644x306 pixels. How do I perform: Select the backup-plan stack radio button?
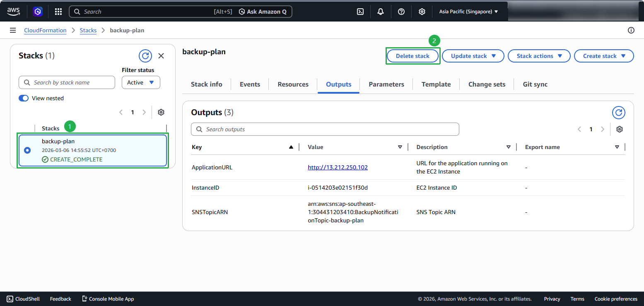27,150
